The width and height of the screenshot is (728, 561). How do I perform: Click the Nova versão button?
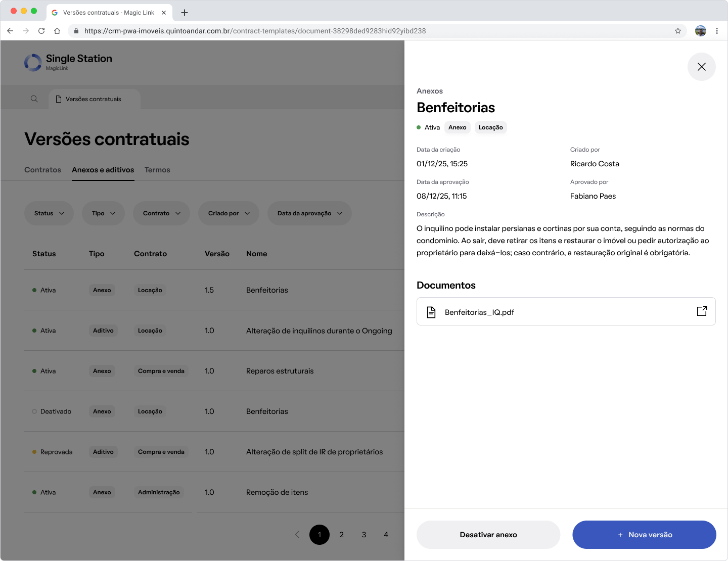644,535
